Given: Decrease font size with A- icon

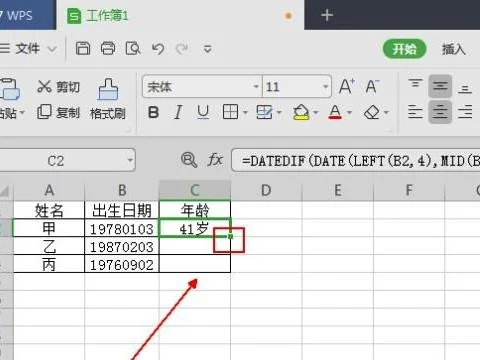Looking at the screenshot, I should pyautogui.click(x=372, y=87).
